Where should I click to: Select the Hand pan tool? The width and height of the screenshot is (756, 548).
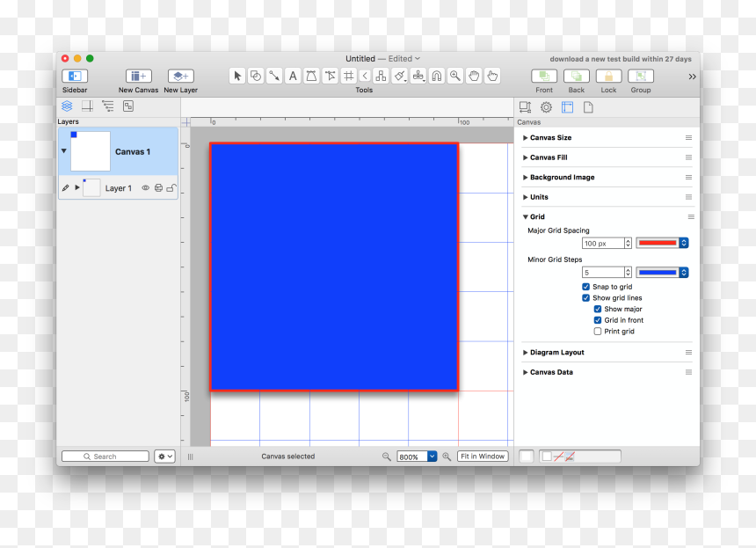pyautogui.click(x=474, y=76)
